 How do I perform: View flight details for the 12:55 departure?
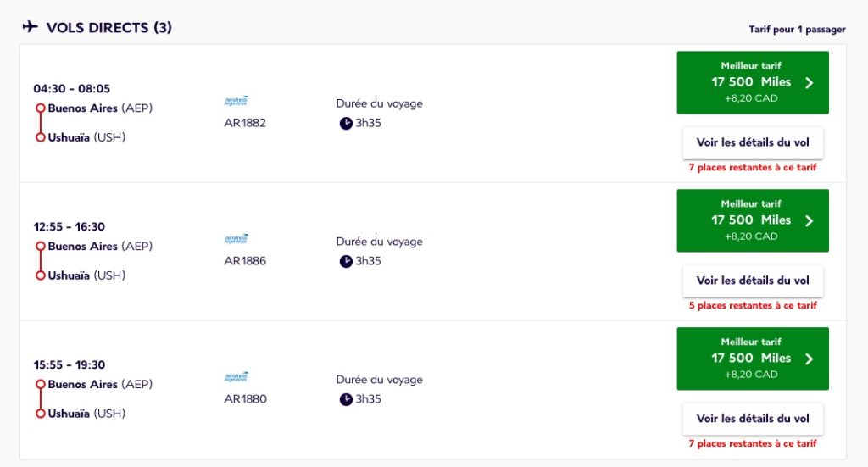(x=753, y=281)
